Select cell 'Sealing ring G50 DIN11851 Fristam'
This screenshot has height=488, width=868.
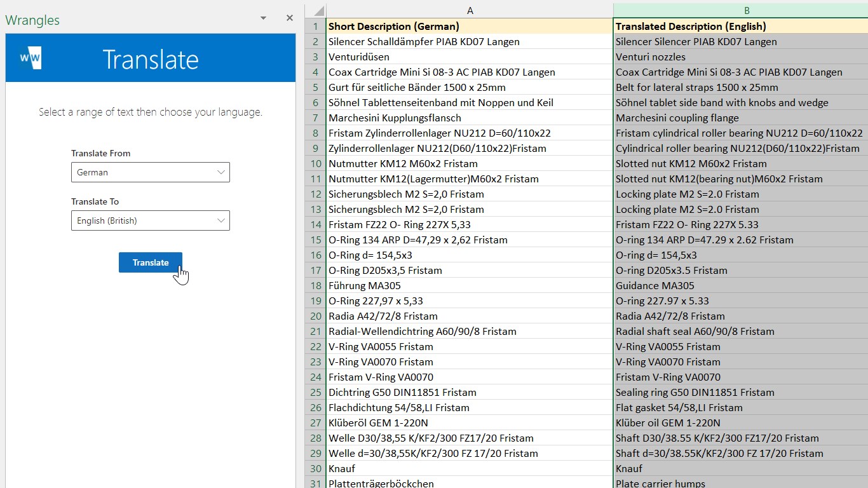pos(741,393)
